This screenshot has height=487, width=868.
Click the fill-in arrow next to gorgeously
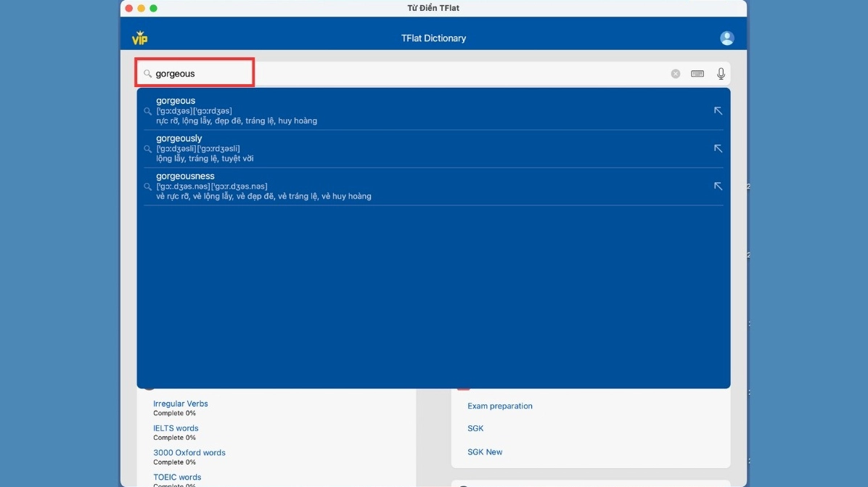(717, 148)
